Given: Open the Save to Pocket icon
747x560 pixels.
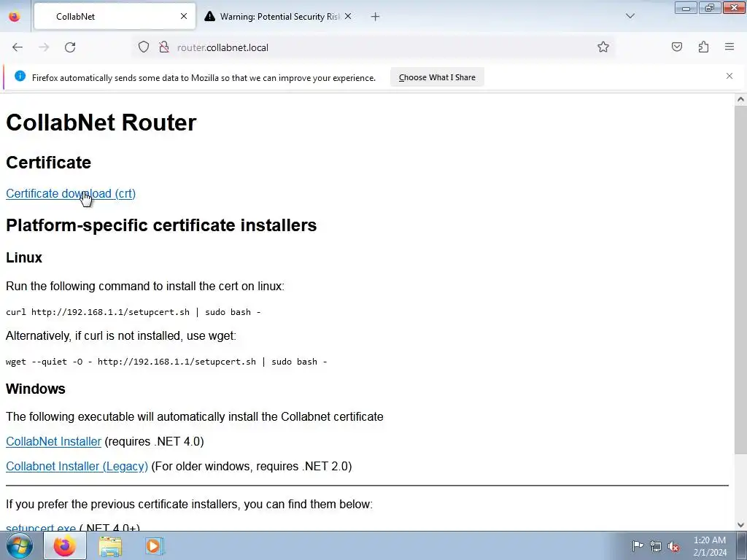Looking at the screenshot, I should tap(676, 47).
